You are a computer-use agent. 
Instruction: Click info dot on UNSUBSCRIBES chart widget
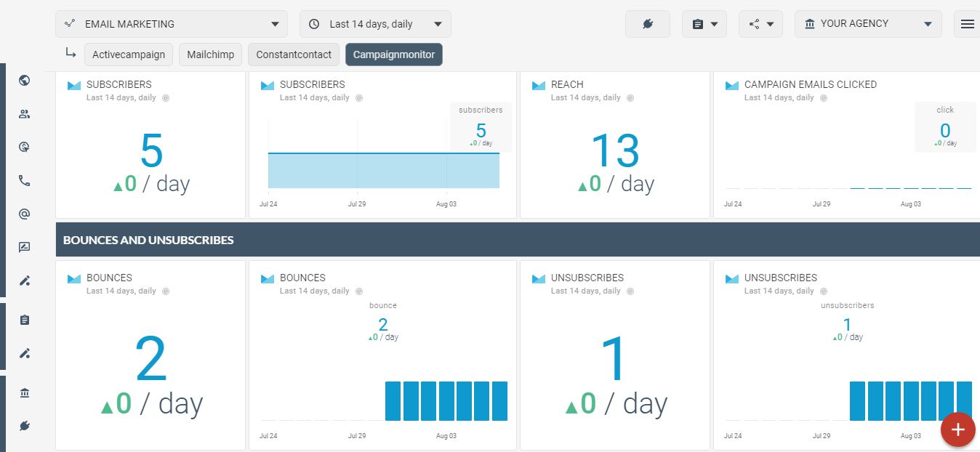[x=824, y=291]
